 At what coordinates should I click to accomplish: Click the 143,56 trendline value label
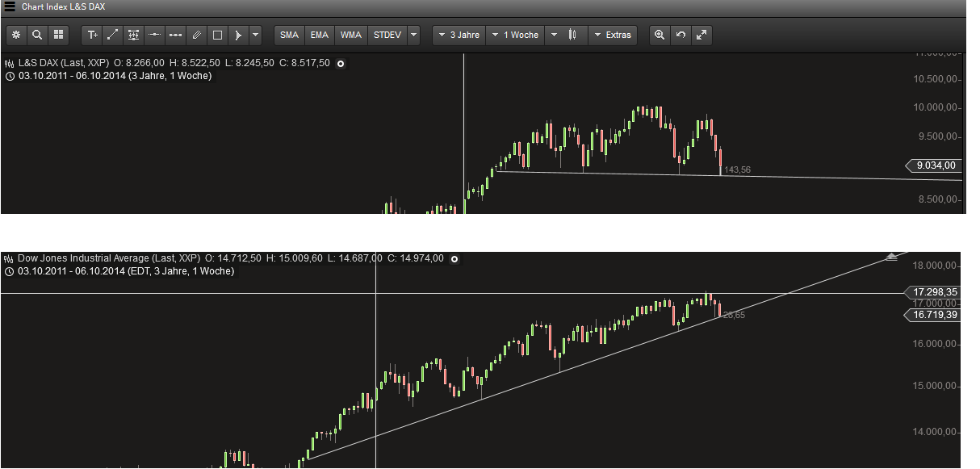[738, 170]
